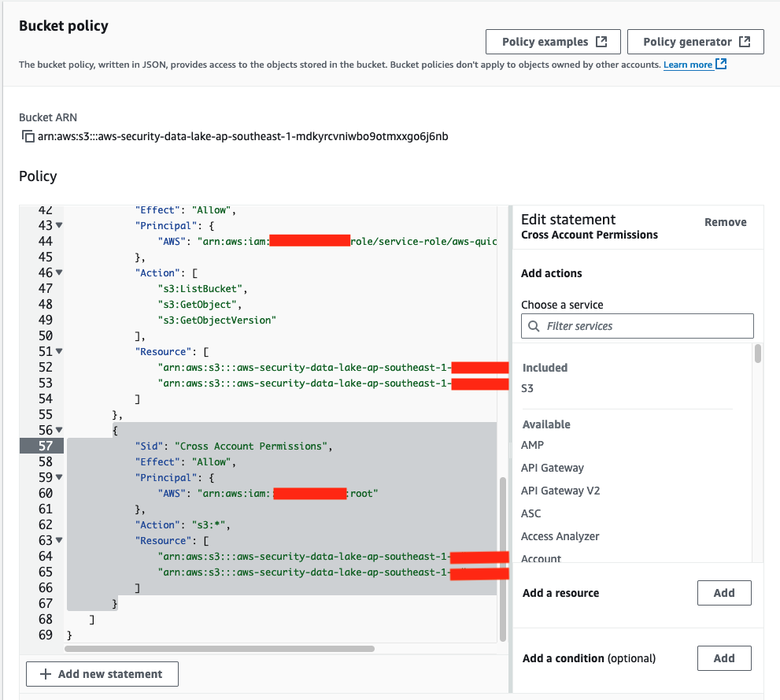780x700 pixels.
Task: Copy the bucket ARN using the copy icon
Action: tap(28, 135)
